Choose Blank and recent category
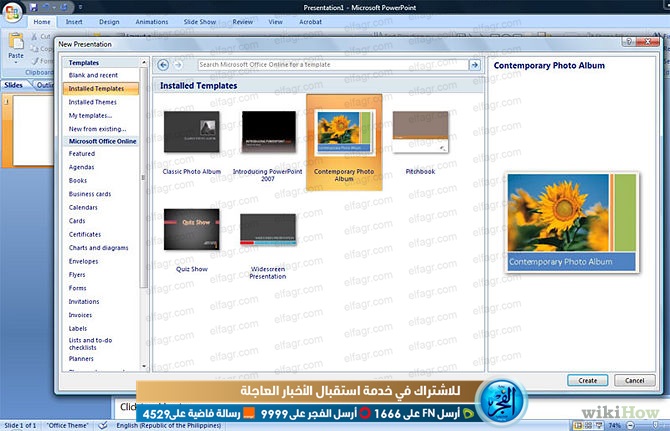The width and height of the screenshot is (670, 431). (x=93, y=75)
